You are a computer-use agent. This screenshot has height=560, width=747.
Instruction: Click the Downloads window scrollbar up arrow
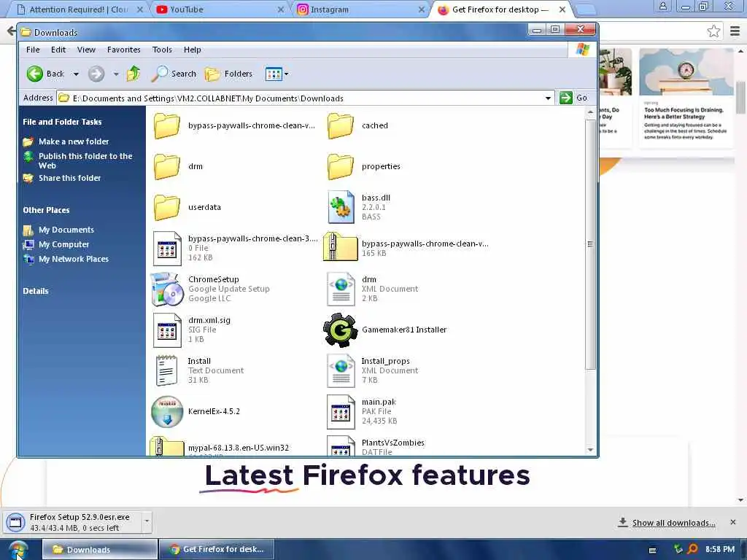pos(590,112)
